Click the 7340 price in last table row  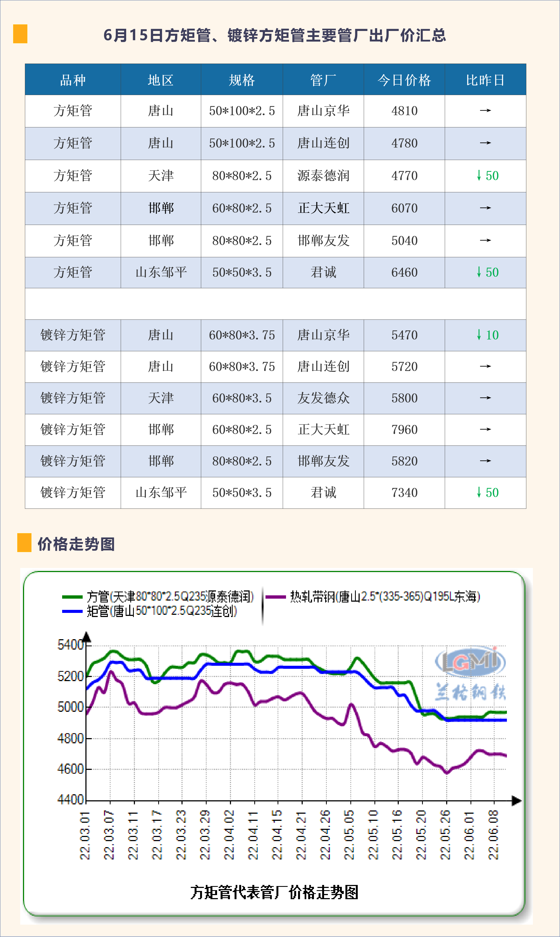[x=404, y=493]
